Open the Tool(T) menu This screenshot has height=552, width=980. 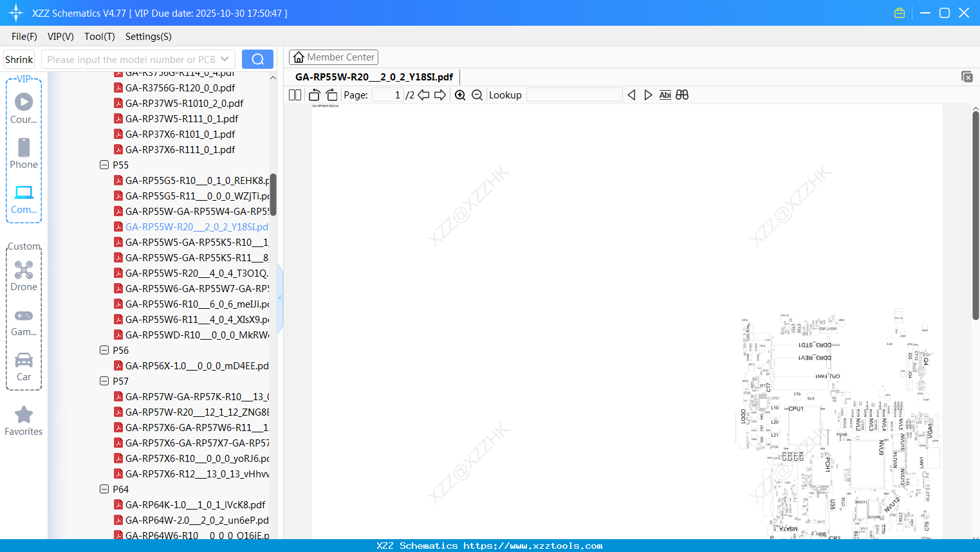point(100,37)
